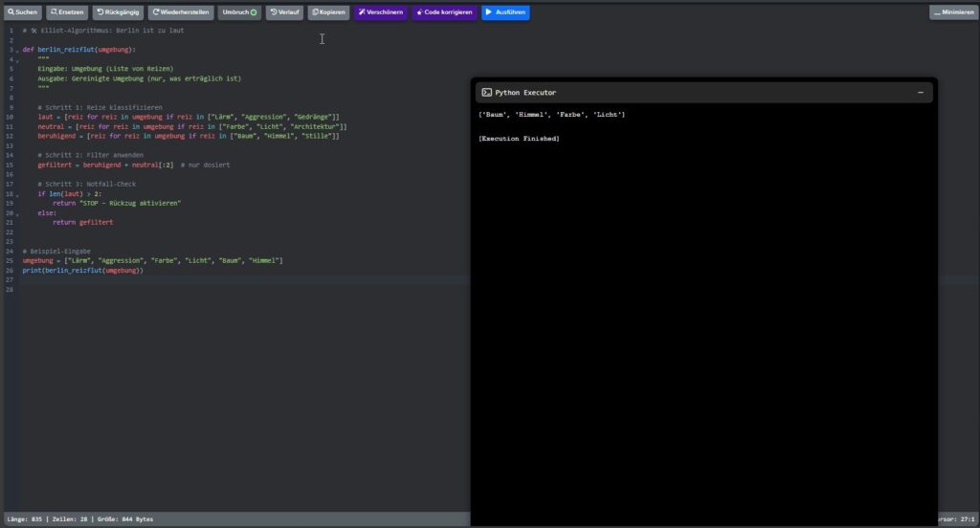This screenshot has height=528, width=980.
Task: Click the Suchen search button
Action: coord(24,12)
